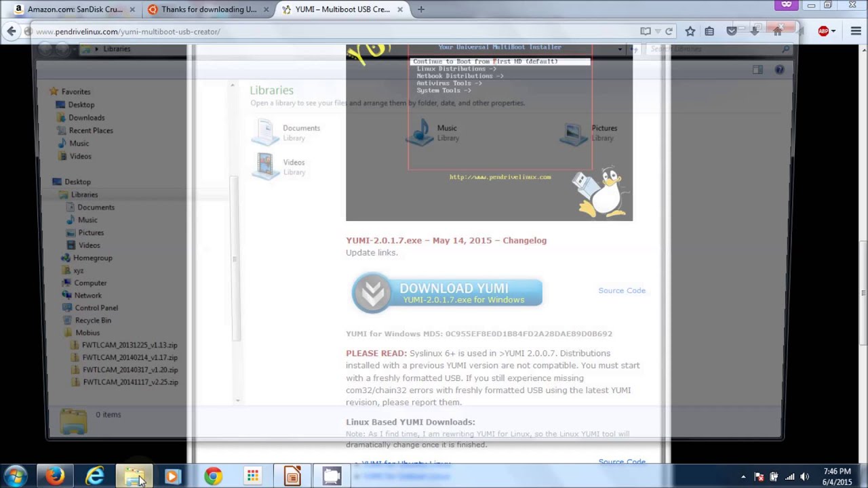Open the Adblock Plus dropdown arrow
This screenshot has height=488, width=868.
833,31
